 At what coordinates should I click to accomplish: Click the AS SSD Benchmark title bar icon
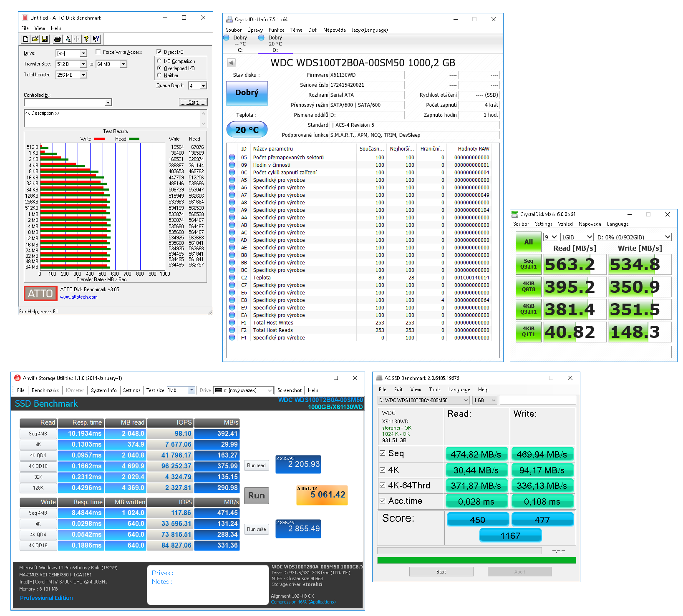click(x=379, y=378)
